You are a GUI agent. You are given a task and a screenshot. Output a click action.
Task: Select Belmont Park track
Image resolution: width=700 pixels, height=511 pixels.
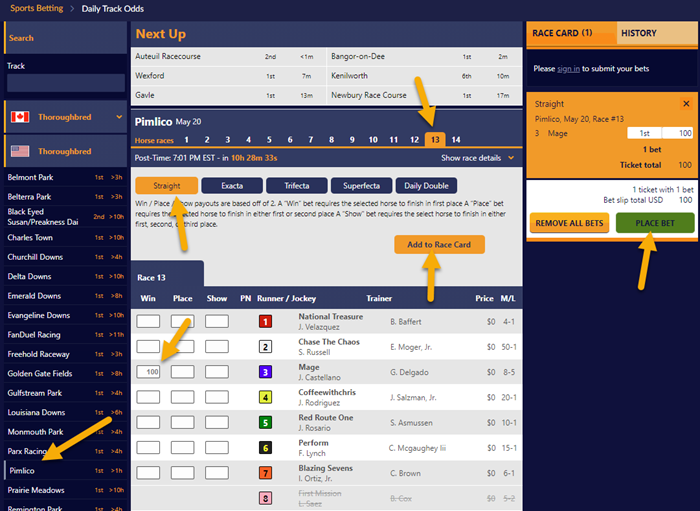(x=65, y=177)
